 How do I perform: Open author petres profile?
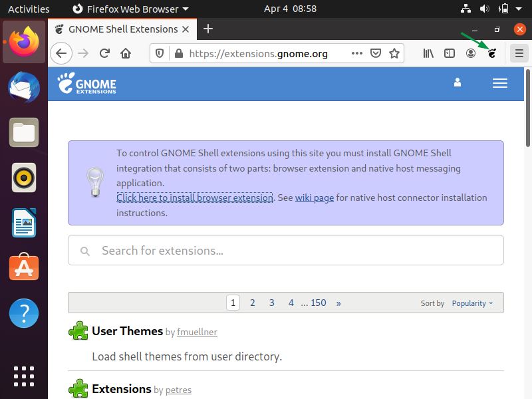coord(178,390)
